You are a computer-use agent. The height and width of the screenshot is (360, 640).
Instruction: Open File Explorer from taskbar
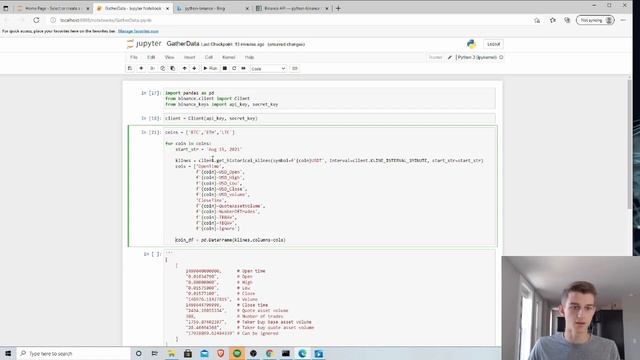(171, 353)
